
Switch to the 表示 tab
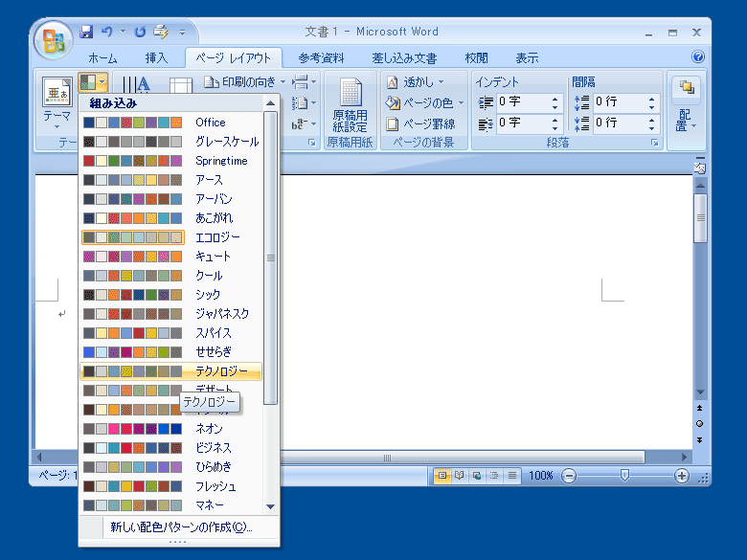coord(527,58)
